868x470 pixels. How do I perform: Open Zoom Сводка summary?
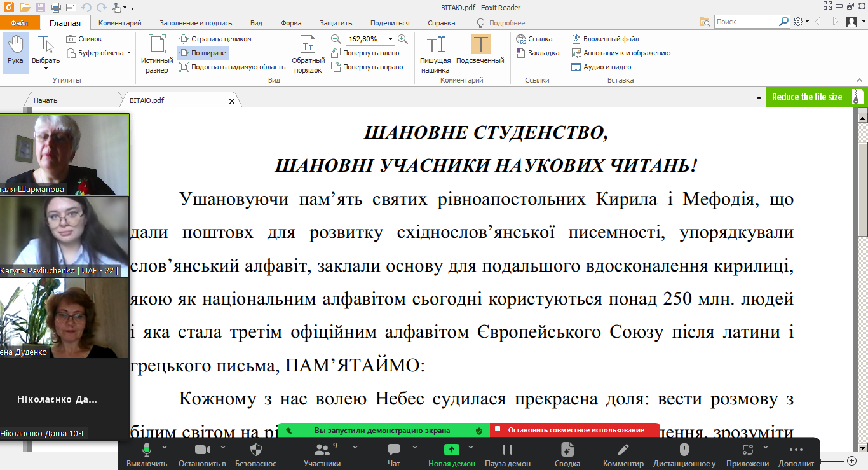coord(567,455)
